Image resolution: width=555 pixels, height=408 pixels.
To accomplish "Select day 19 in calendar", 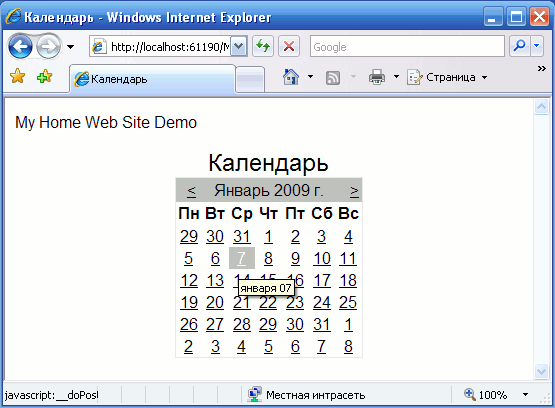I will click(189, 302).
